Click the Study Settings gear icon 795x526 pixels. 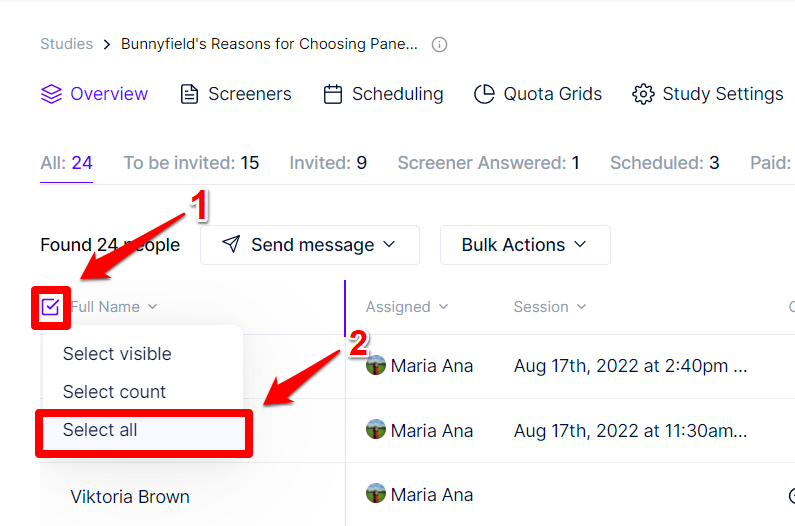pos(643,94)
